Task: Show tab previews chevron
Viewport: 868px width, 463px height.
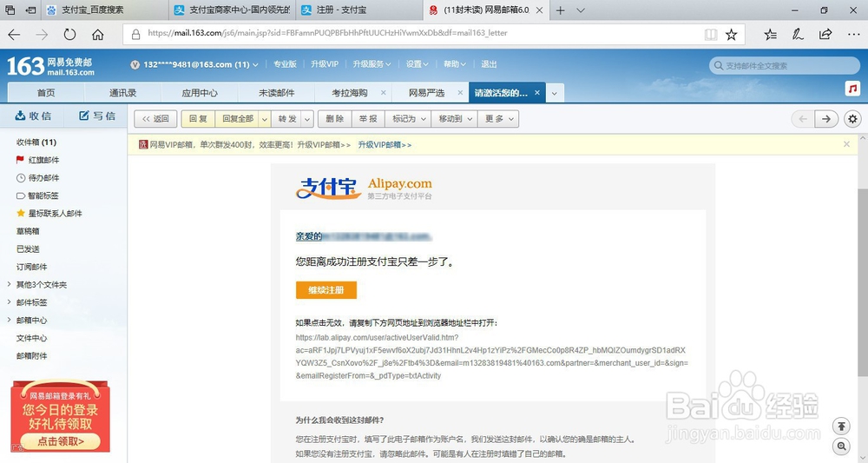Action: pos(581,10)
